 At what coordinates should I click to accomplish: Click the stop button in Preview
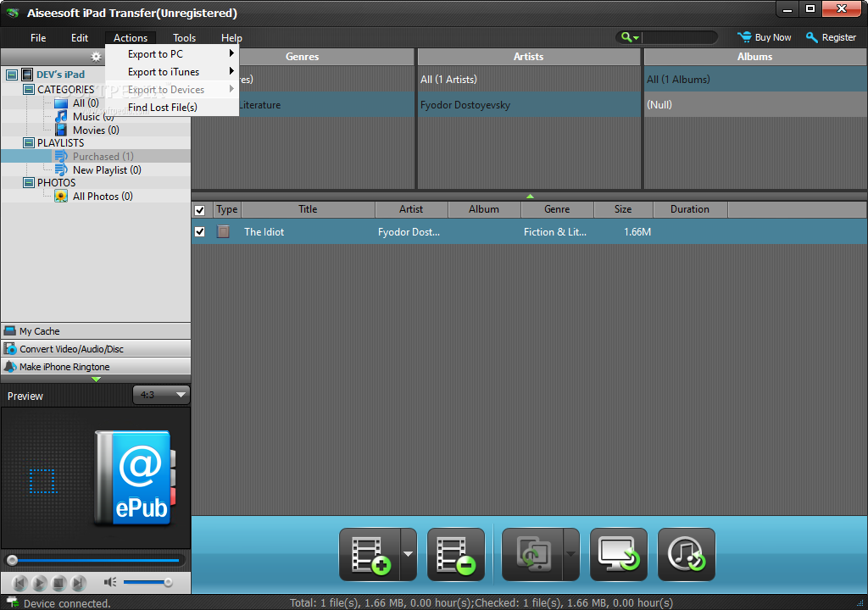tap(59, 582)
